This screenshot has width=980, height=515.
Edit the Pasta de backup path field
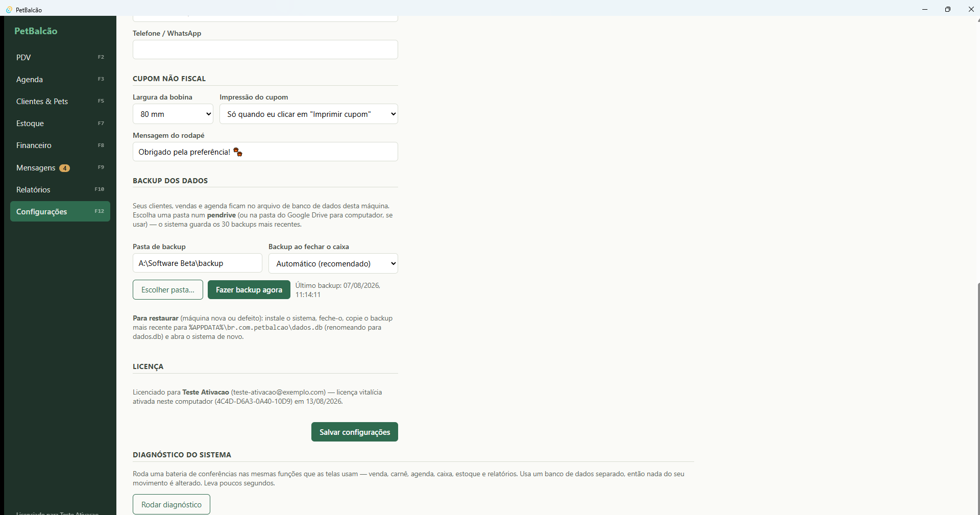198,263
